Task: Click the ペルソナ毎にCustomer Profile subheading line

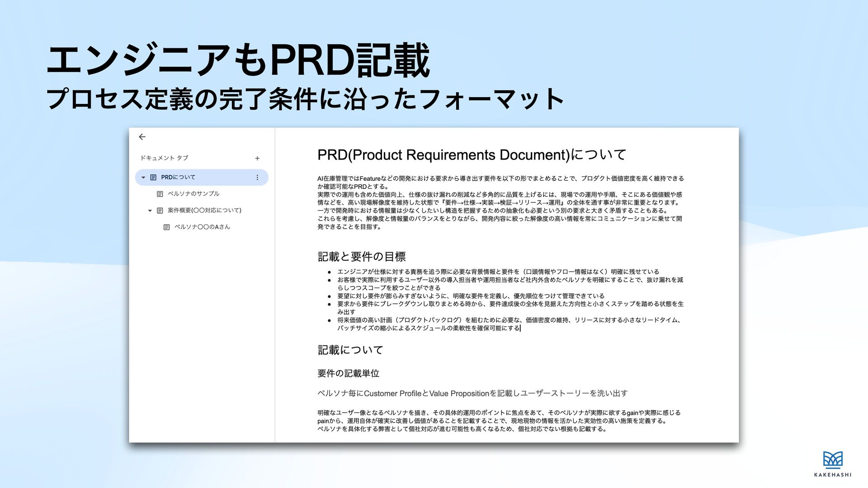Action: tap(472, 393)
